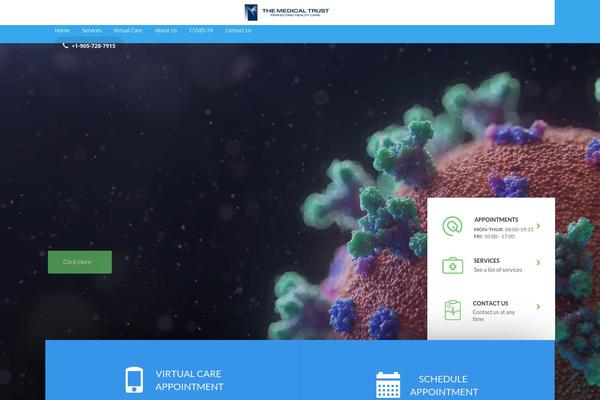Click the Services medical kit icon

pyautogui.click(x=453, y=266)
